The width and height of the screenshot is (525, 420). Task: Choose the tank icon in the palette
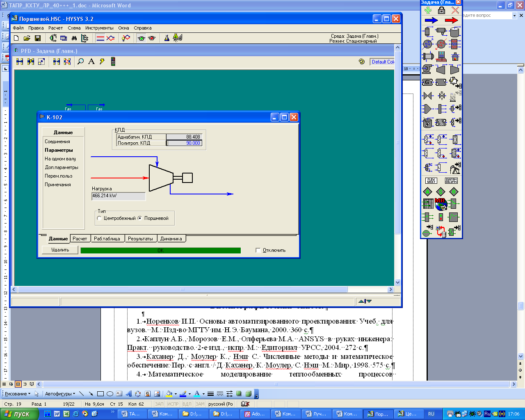coord(455,32)
